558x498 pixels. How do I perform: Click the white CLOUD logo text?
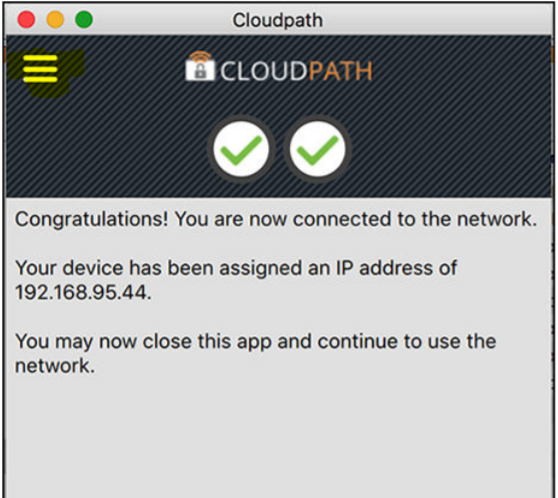pos(263,71)
